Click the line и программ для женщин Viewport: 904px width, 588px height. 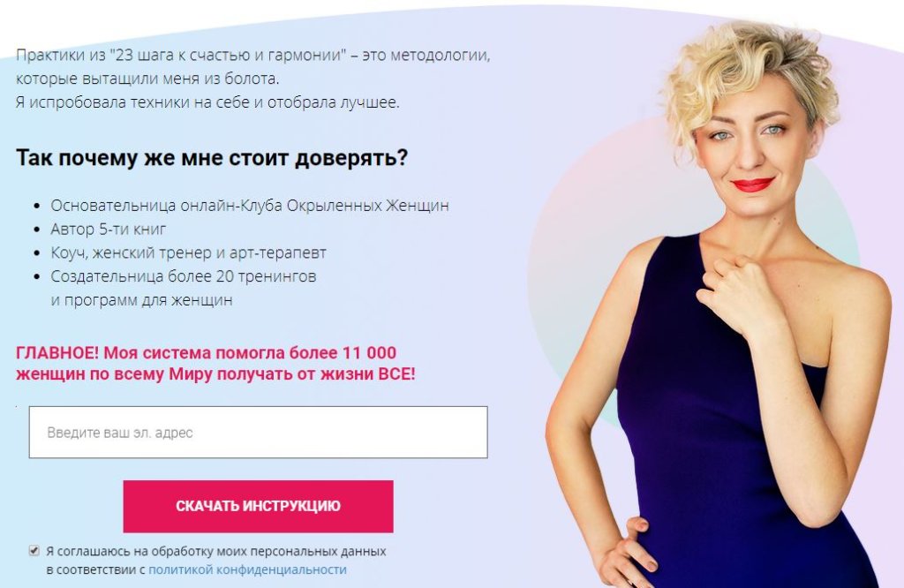click(x=142, y=300)
